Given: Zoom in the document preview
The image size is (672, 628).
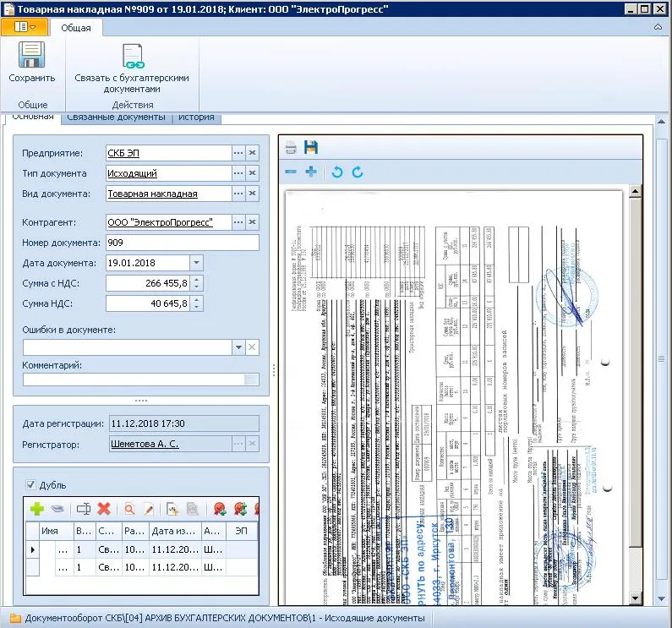Looking at the screenshot, I should tap(311, 172).
